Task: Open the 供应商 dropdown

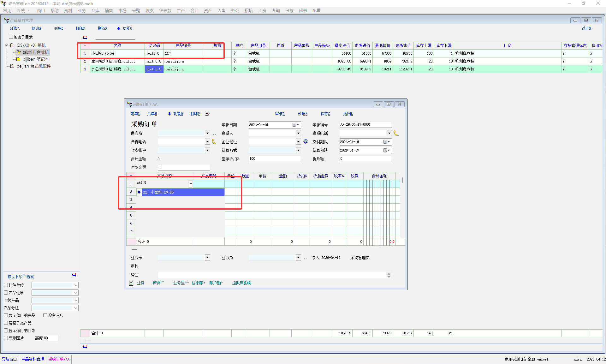Action: click(x=207, y=133)
